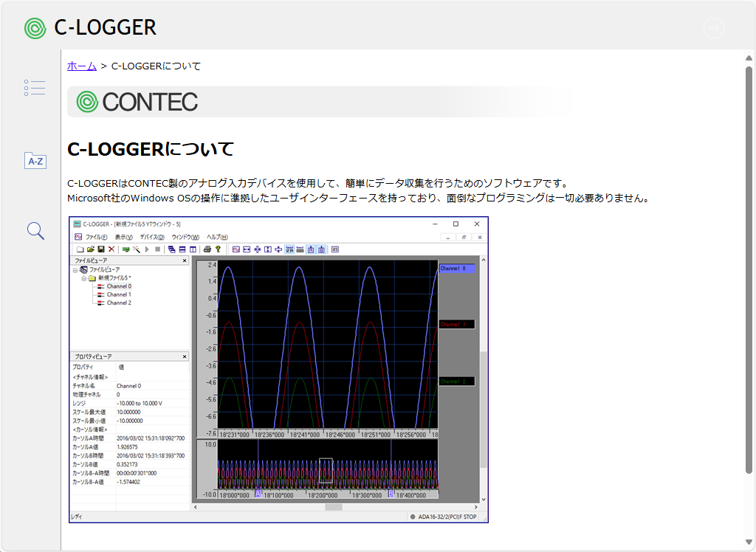The width and height of the screenshot is (756, 552).
Task: Go to the ホーム breadcrumb link
Action: pyautogui.click(x=81, y=66)
